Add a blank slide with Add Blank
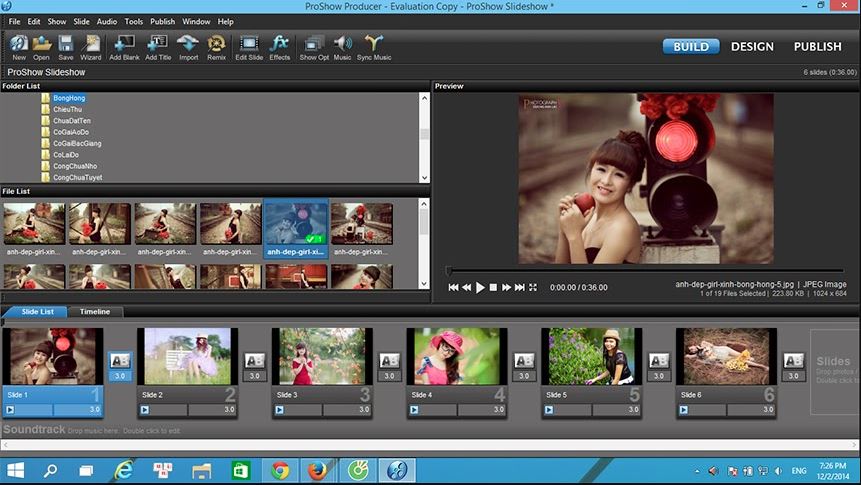 click(x=124, y=47)
